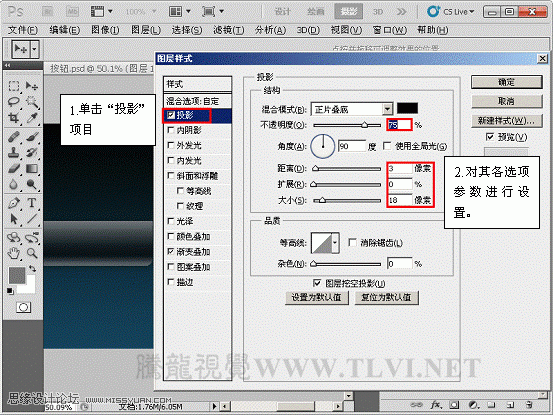Click 新建样式(W)... button
The width and height of the screenshot is (553, 415).
click(x=506, y=121)
